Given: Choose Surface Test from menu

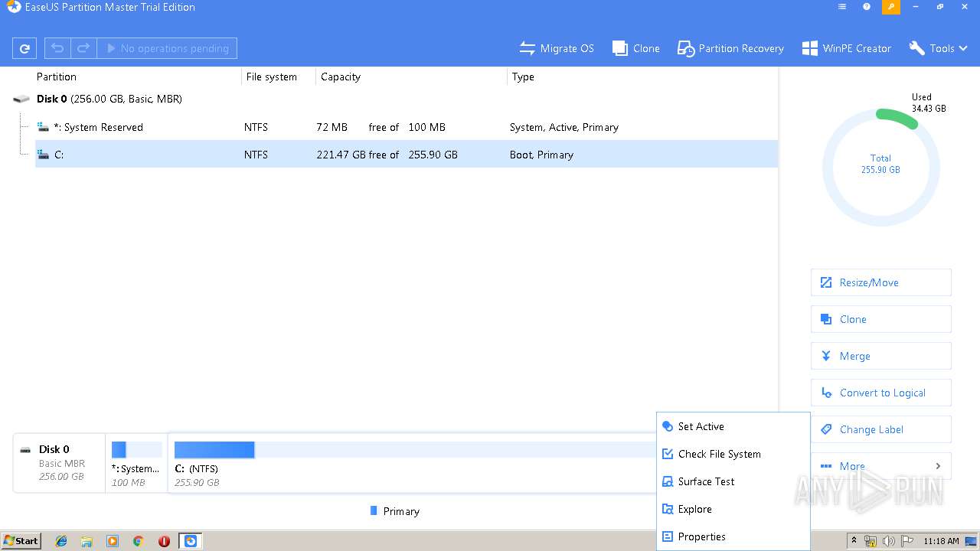Looking at the screenshot, I should click(x=733, y=481).
